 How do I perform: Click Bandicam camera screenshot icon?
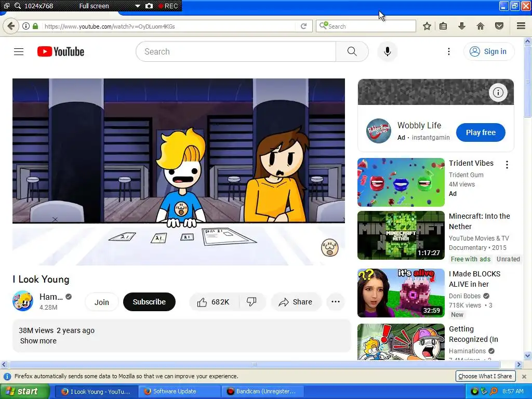tap(149, 6)
